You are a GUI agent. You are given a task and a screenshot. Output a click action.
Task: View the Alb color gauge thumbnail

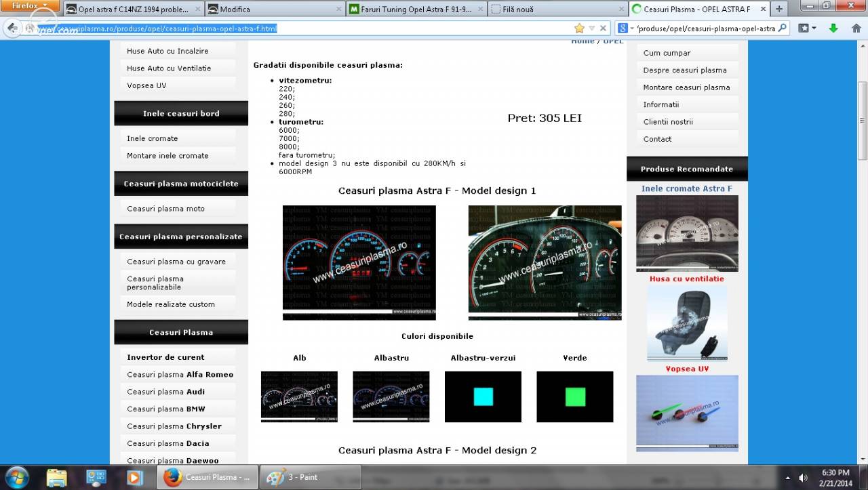pos(299,396)
